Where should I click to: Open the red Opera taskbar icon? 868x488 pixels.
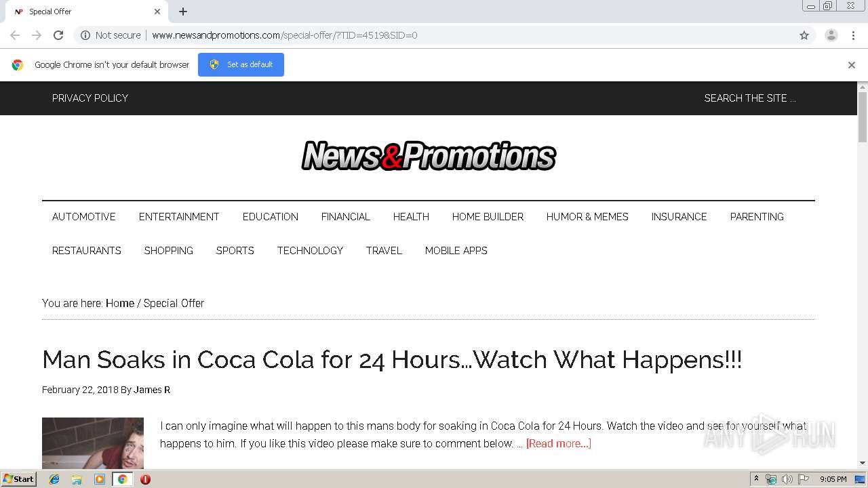click(x=145, y=479)
